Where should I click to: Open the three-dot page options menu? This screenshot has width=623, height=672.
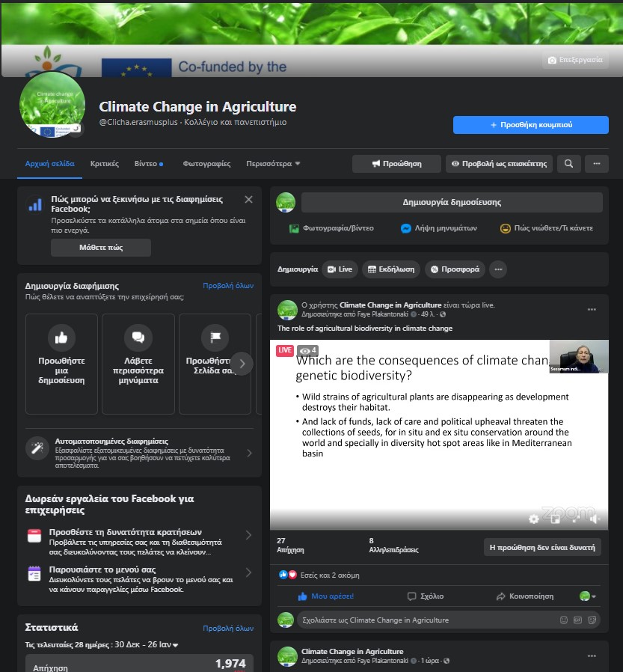coord(596,163)
